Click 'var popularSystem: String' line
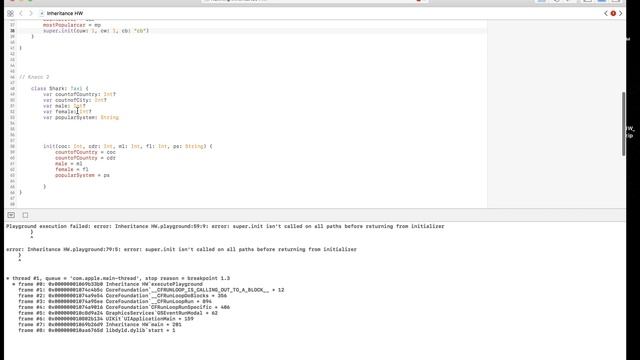 (x=81, y=117)
